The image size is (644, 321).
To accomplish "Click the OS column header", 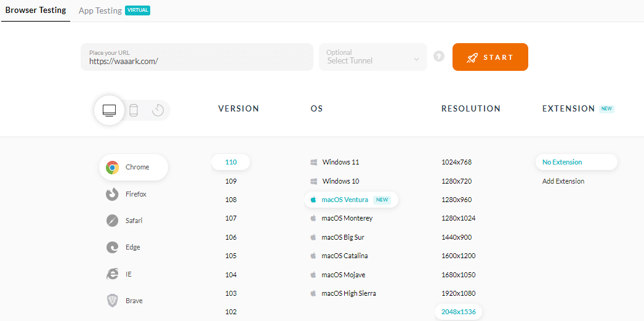I will pyautogui.click(x=316, y=109).
